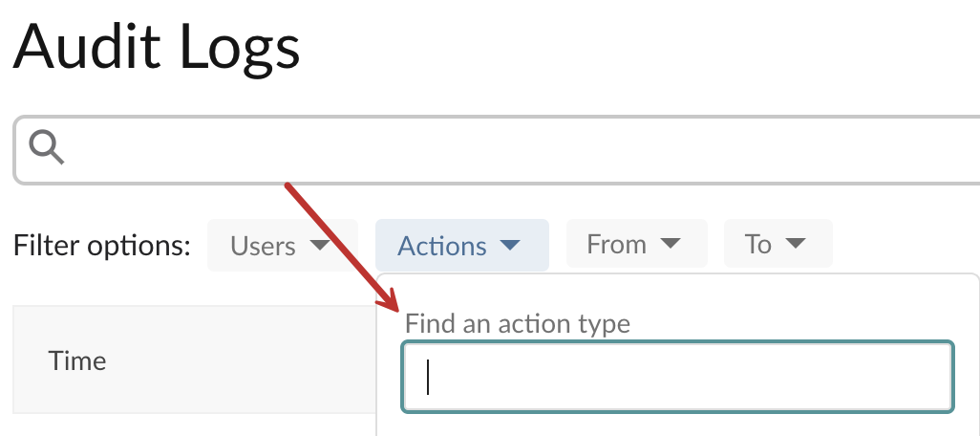Focus the Find an action type field
This screenshot has height=436, width=980.
[x=677, y=377]
